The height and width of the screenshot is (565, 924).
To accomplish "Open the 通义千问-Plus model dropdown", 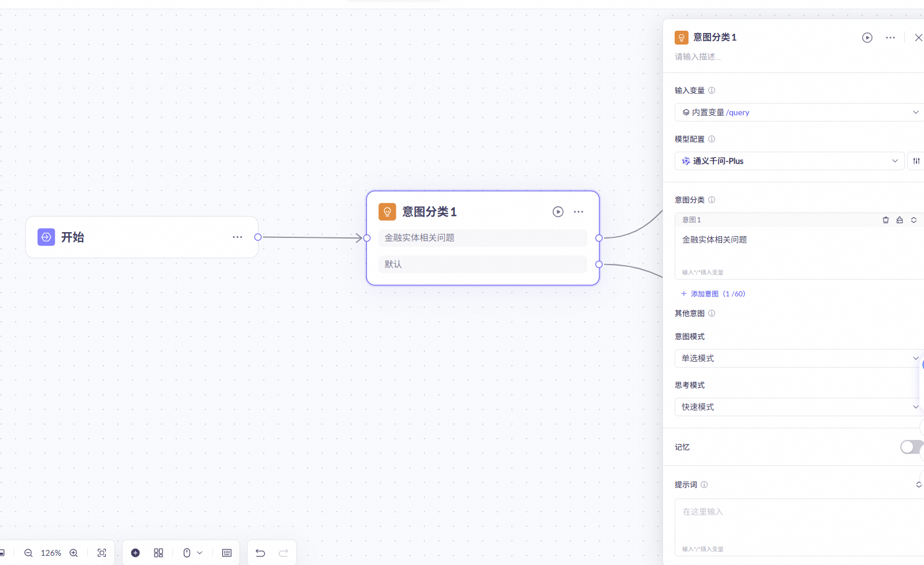I will pos(789,161).
